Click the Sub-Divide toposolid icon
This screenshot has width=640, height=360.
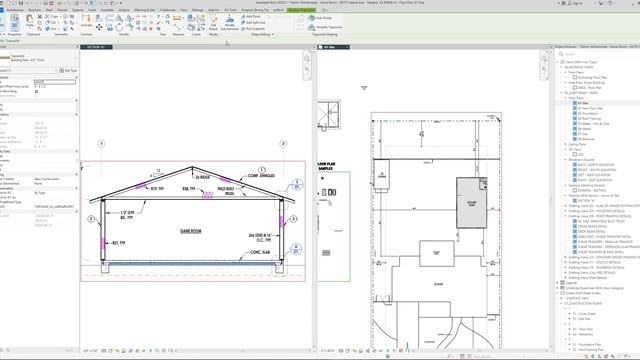[x=320, y=18]
